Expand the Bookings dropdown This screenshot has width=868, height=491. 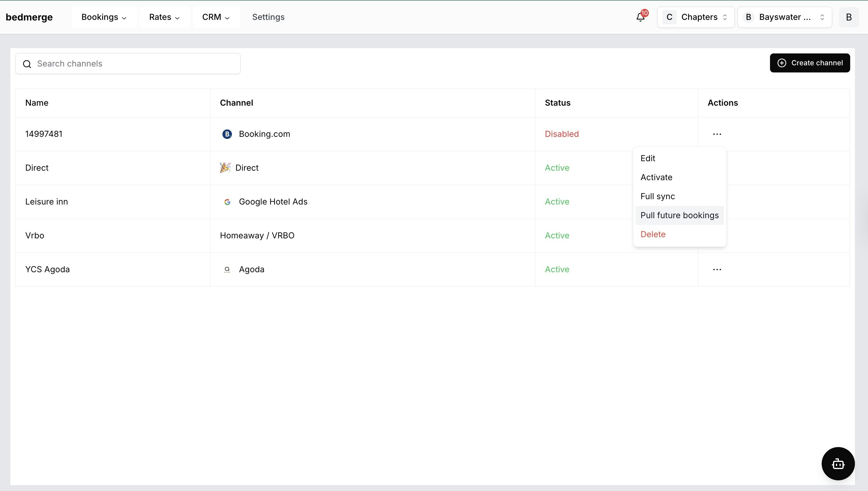pyautogui.click(x=103, y=17)
